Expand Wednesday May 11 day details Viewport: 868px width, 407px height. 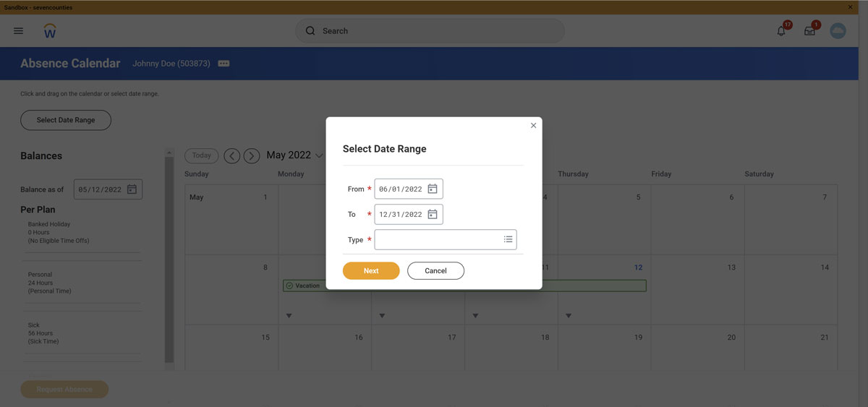[475, 315]
